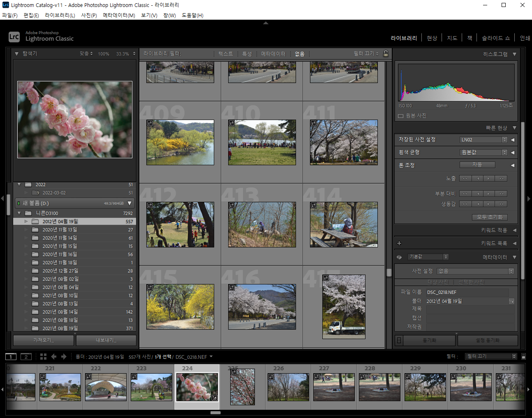Click the badge icon on grid photo 409
The height and width of the screenshot is (418, 532).
[x=150, y=123]
